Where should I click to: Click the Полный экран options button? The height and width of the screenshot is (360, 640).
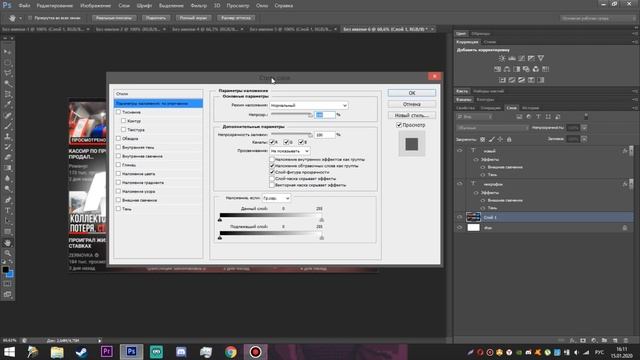pyautogui.click(x=193, y=18)
